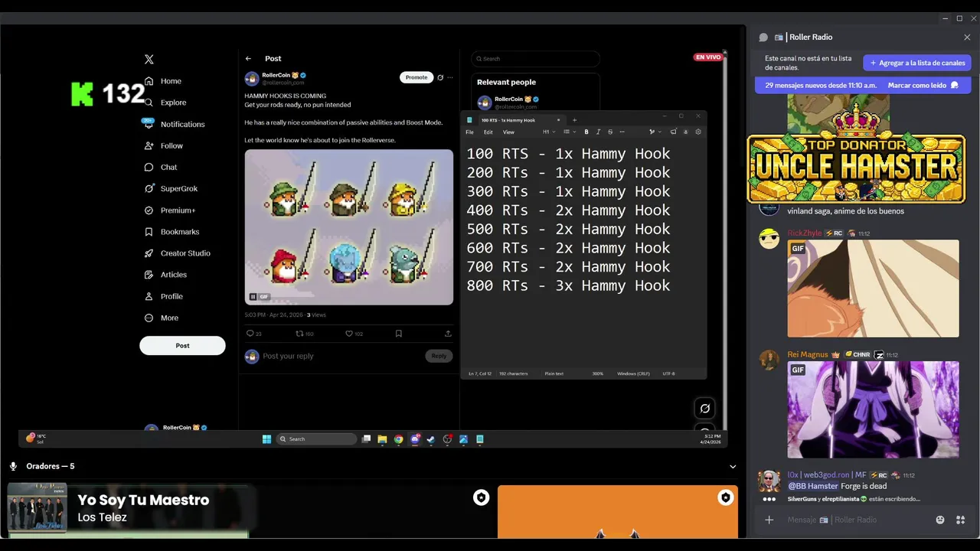Open SuperGrok in X sidebar
The image size is (980, 551).
(x=170, y=188)
